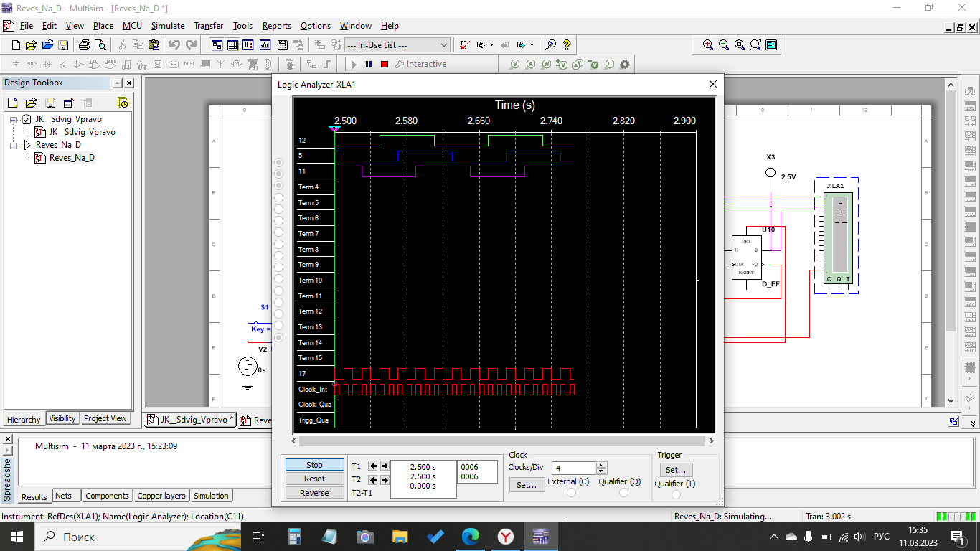The image size is (980, 551).
Task: Open the Simulate menu
Action: tap(168, 26)
